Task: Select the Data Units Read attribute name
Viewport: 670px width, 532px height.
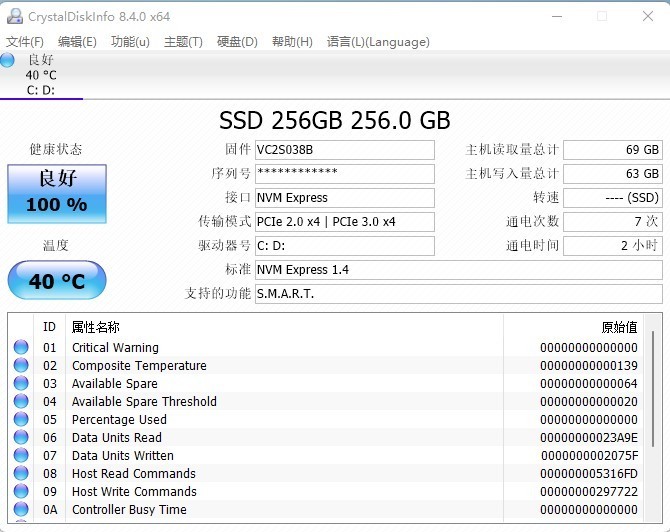Action: [117, 437]
